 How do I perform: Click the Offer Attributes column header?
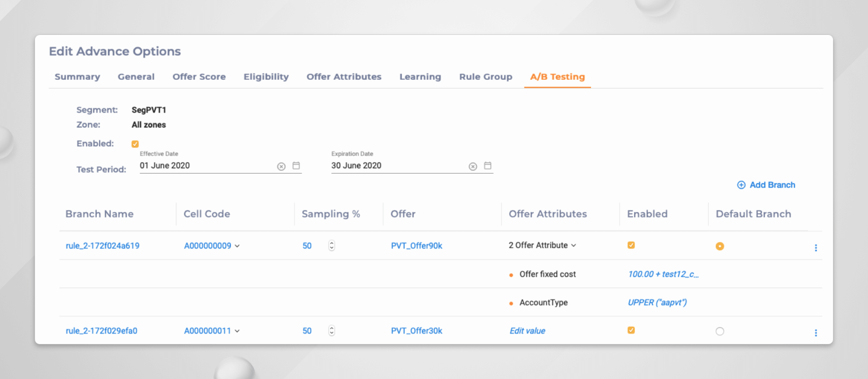[x=548, y=214]
